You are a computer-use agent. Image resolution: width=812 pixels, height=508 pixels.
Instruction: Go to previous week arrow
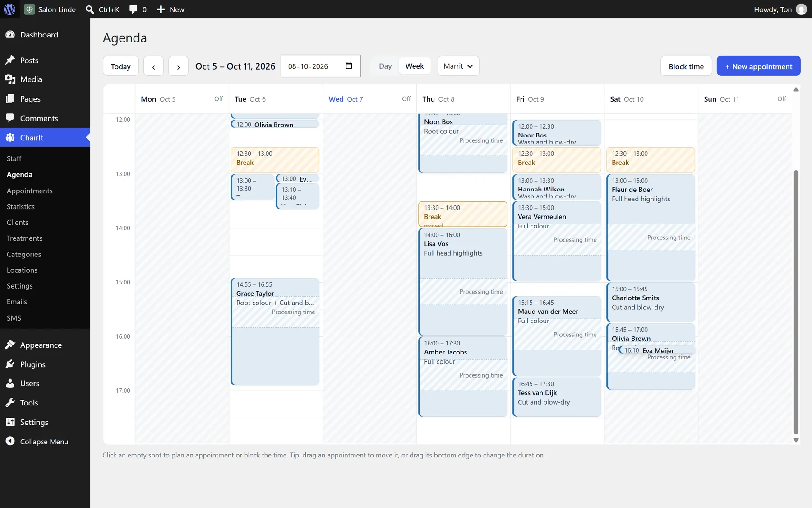[154, 66]
